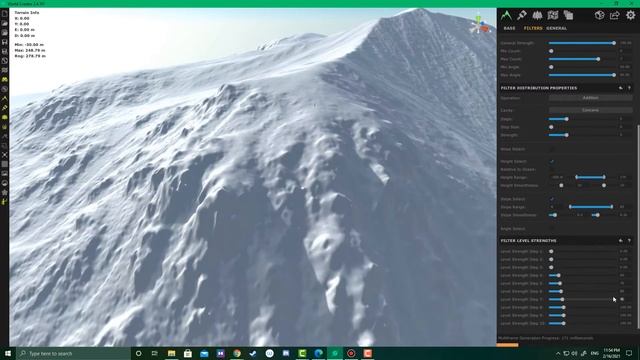Image resolution: width=640 pixels, height=360 pixels.
Task: Click the new project file icon
Action: point(4,14)
